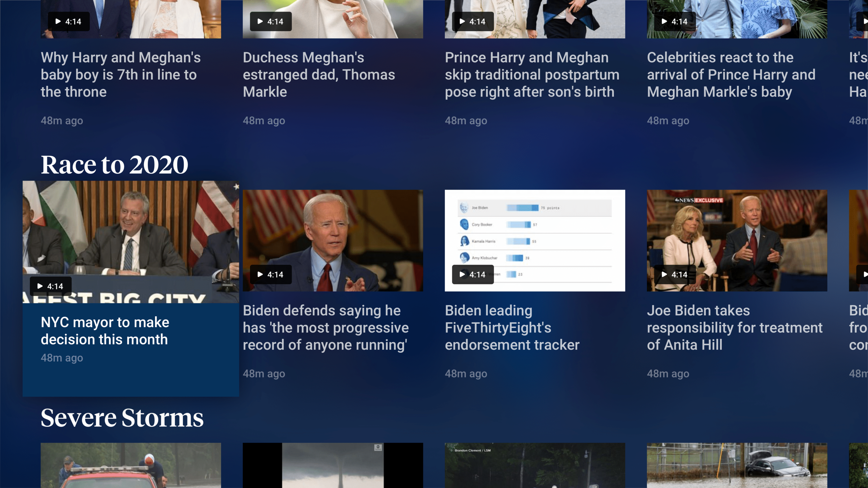Image resolution: width=868 pixels, height=488 pixels.
Task: Open 'Celebrities react to the arrival' headline
Action: click(731, 74)
